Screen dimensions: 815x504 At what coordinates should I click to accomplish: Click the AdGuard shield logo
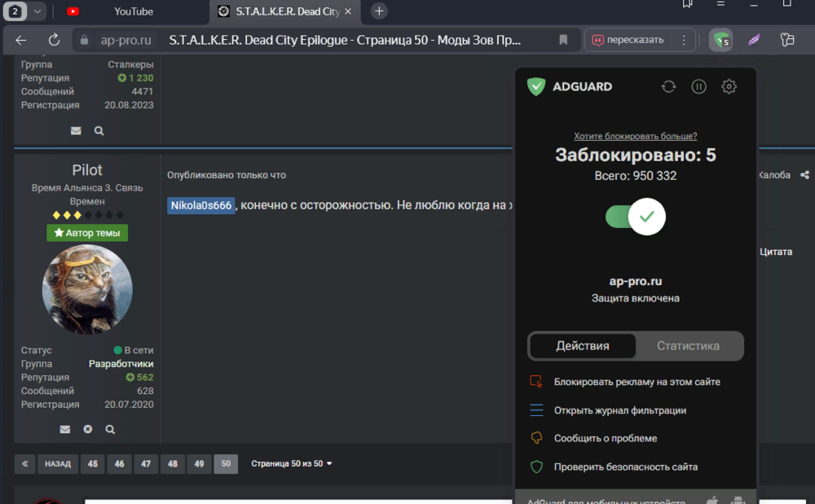[x=536, y=86]
